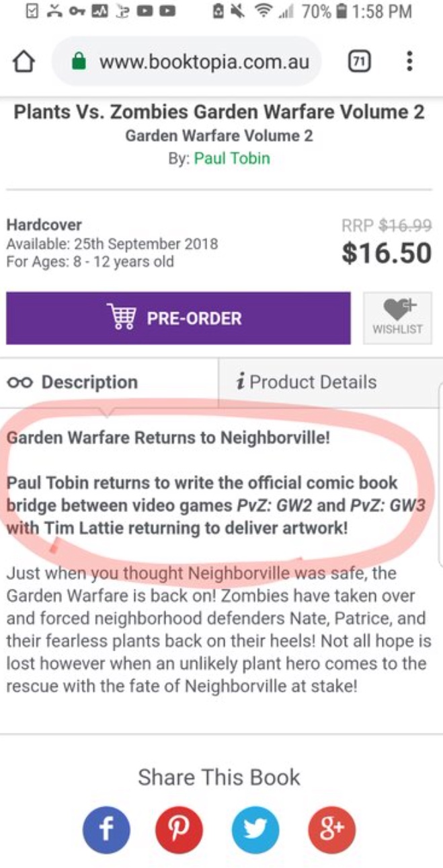
Task: Share this book on Google Plus
Action: [x=331, y=830]
